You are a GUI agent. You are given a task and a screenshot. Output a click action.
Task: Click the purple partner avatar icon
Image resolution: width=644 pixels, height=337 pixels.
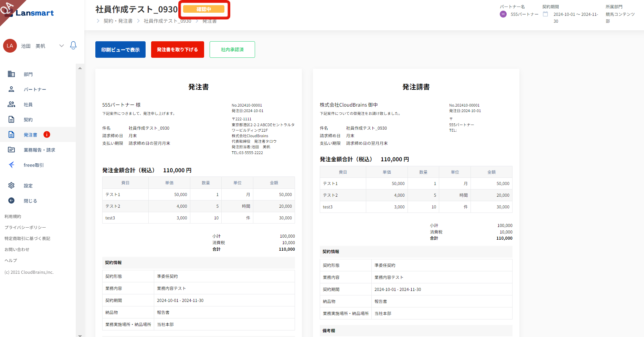pyautogui.click(x=503, y=14)
